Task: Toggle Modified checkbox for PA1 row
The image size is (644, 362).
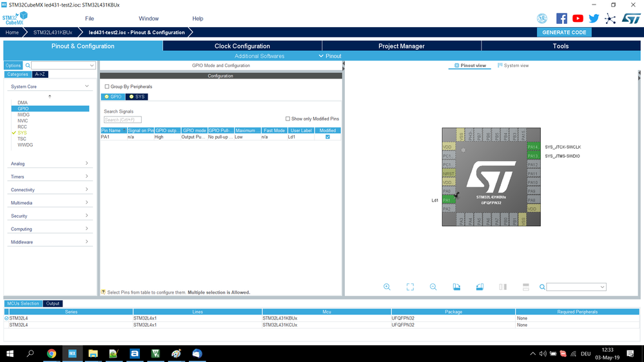Action: coord(327,137)
